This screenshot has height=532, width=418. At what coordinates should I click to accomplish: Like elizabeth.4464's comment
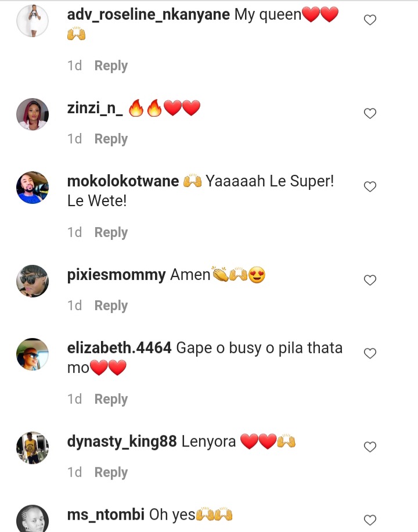point(370,354)
